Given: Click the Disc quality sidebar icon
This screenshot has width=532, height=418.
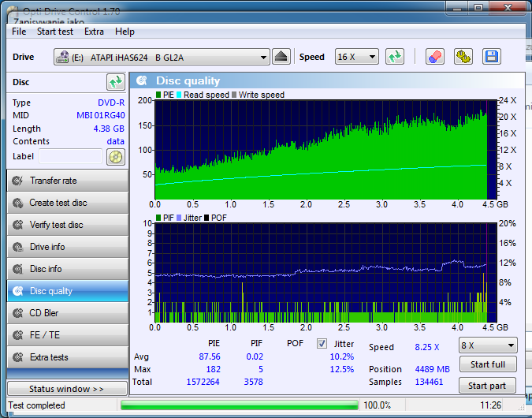Looking at the screenshot, I should pyautogui.click(x=17, y=291).
